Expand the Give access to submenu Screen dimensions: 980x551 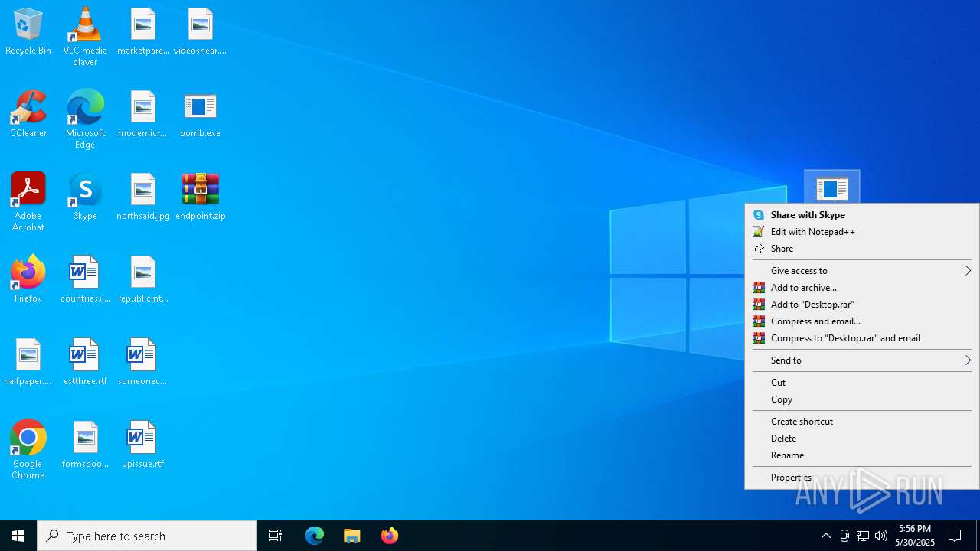click(862, 271)
